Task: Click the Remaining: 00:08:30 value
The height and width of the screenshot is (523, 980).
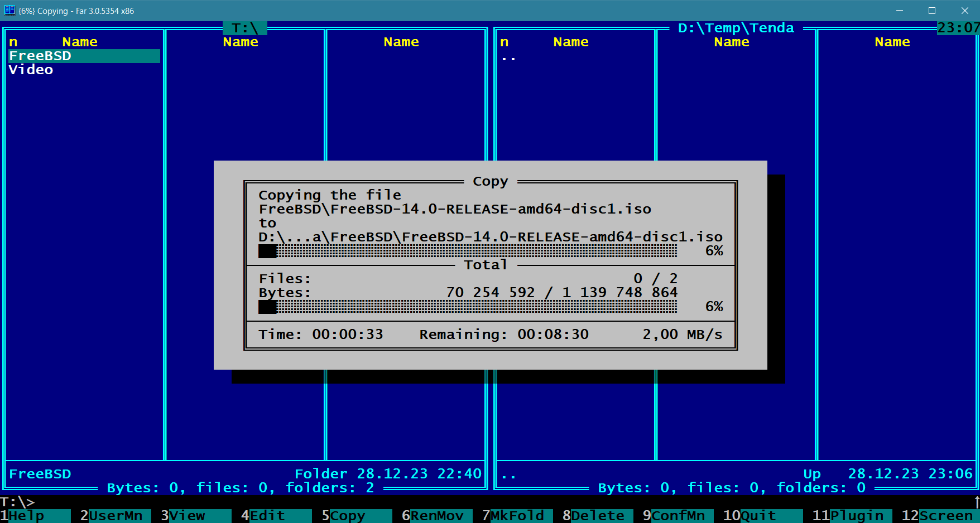Action: 504,335
